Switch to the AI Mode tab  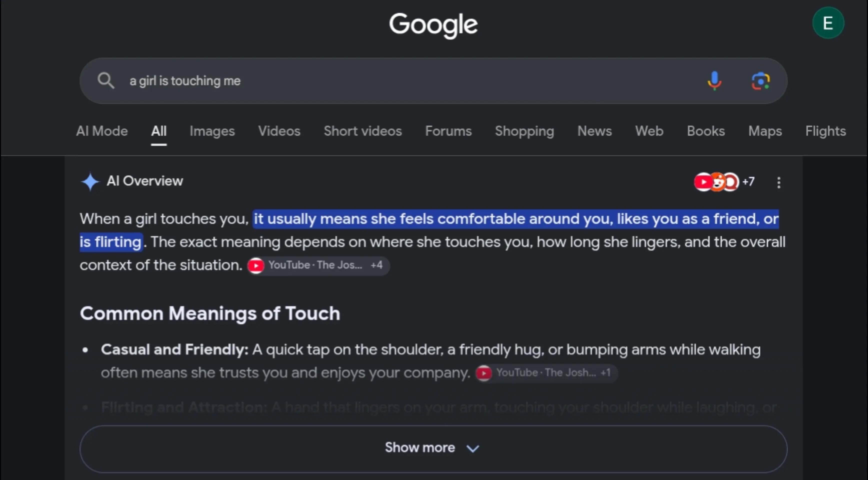pyautogui.click(x=102, y=131)
